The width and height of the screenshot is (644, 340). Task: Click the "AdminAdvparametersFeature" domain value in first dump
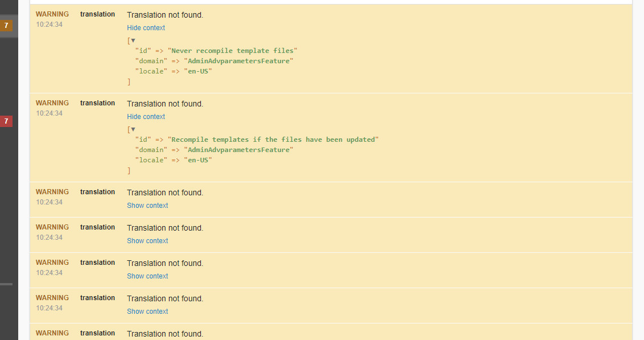238,62
